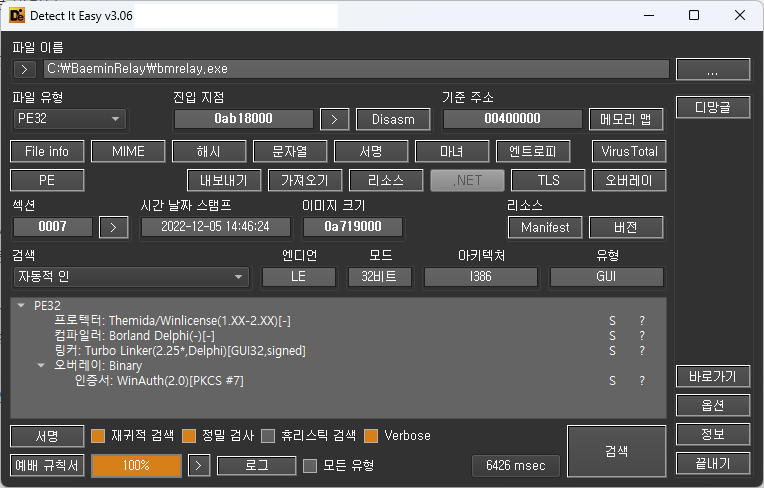Screen dimensions: 764x488
Task: Click the Detect It Easy title bar icon
Action: (x=17, y=16)
